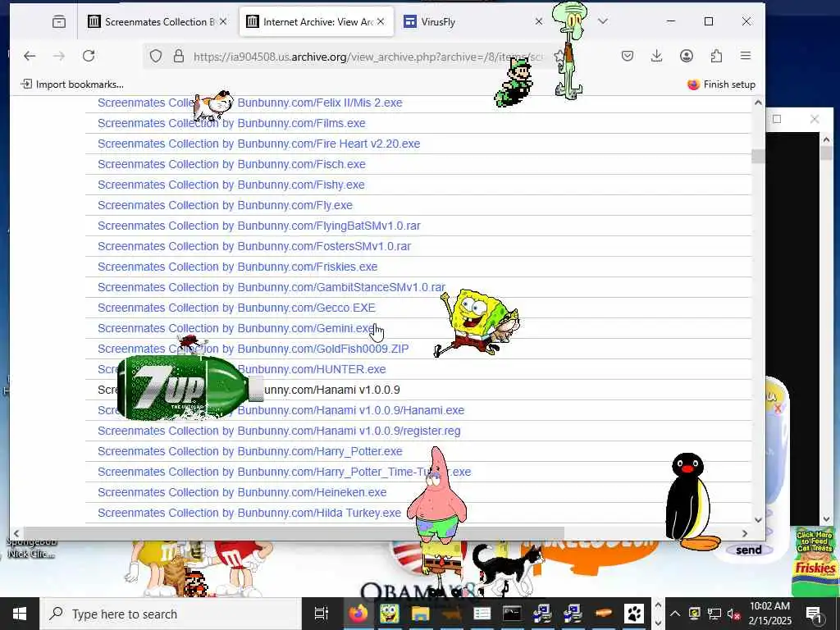Click the SpongeBob taskbar icon
This screenshot has width=840, height=630.
coord(390,614)
